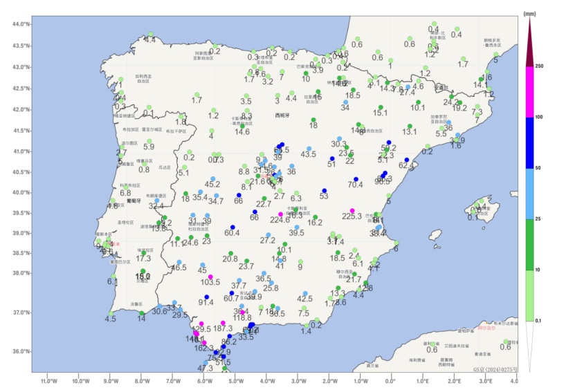Click the GS京(2024)0275号 map approval text
This screenshot has height=392, width=566.
click(x=495, y=370)
